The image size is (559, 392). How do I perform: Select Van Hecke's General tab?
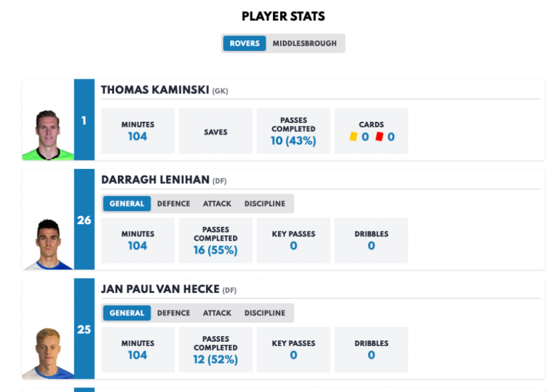(127, 313)
